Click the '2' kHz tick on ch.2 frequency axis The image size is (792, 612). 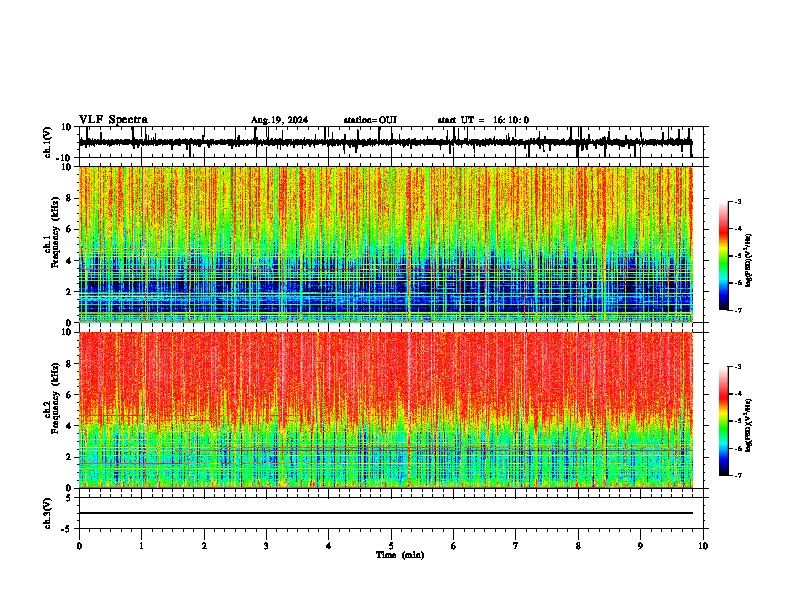[x=70, y=457]
